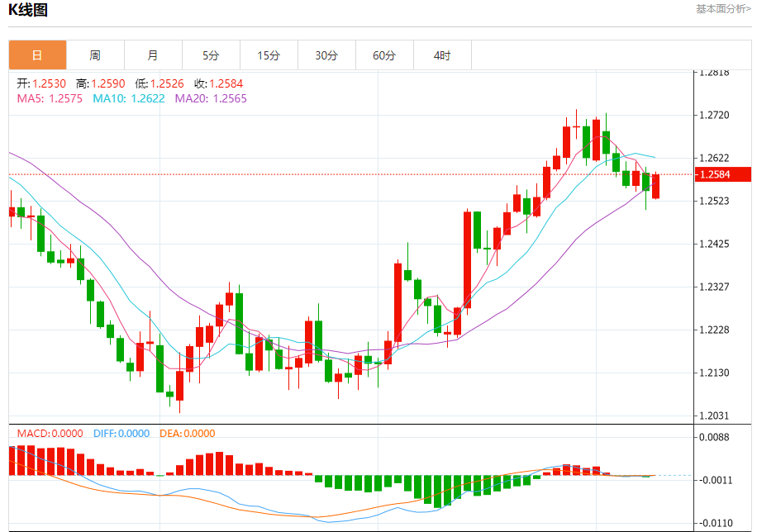Click the 1.2720 price axis label
The height and width of the screenshot is (532, 757).
(x=714, y=115)
